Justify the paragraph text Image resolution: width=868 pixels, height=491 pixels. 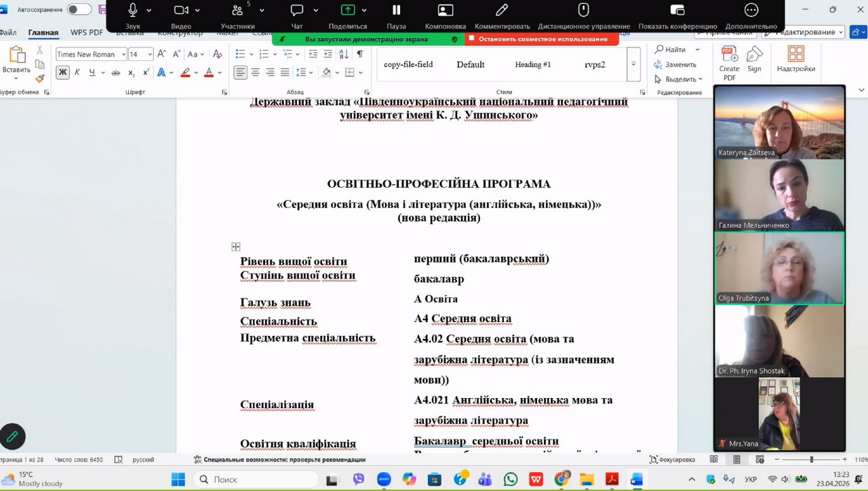(x=285, y=73)
